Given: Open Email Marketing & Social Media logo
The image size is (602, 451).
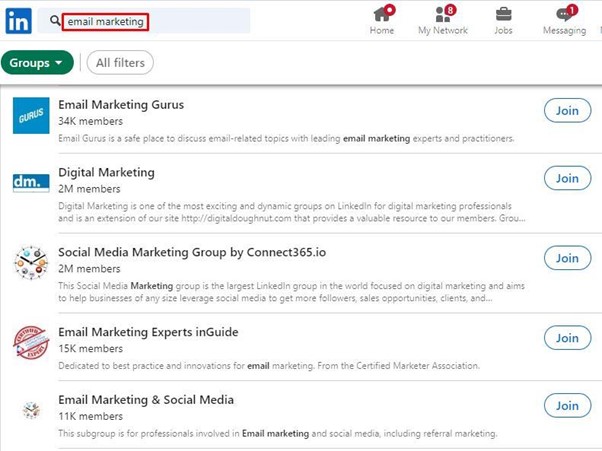Looking at the screenshot, I should 31,410.
